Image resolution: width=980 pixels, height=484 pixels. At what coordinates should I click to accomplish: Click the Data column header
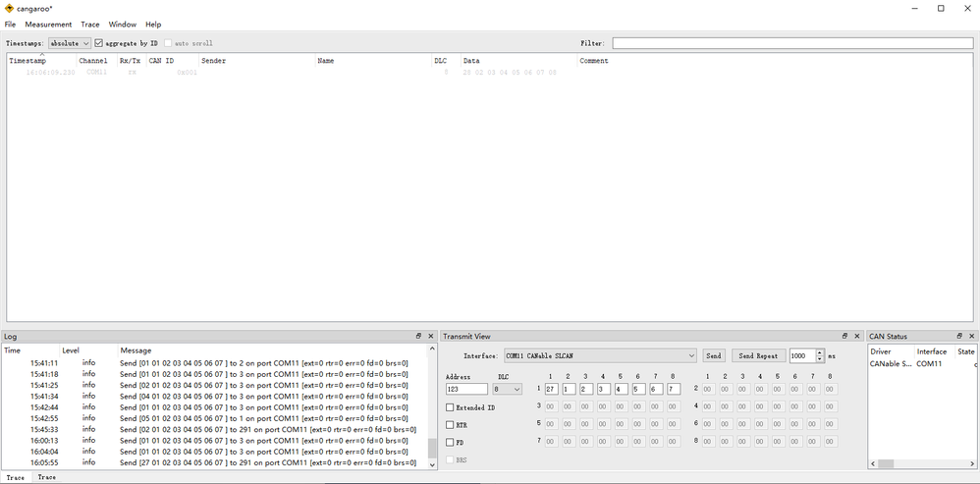518,61
